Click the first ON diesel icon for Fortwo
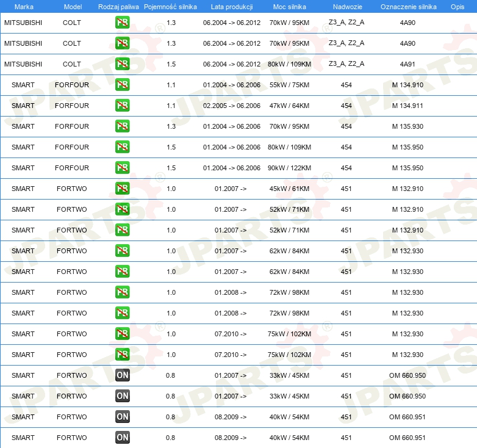Image resolution: width=477 pixels, height=448 pixels. tap(122, 375)
